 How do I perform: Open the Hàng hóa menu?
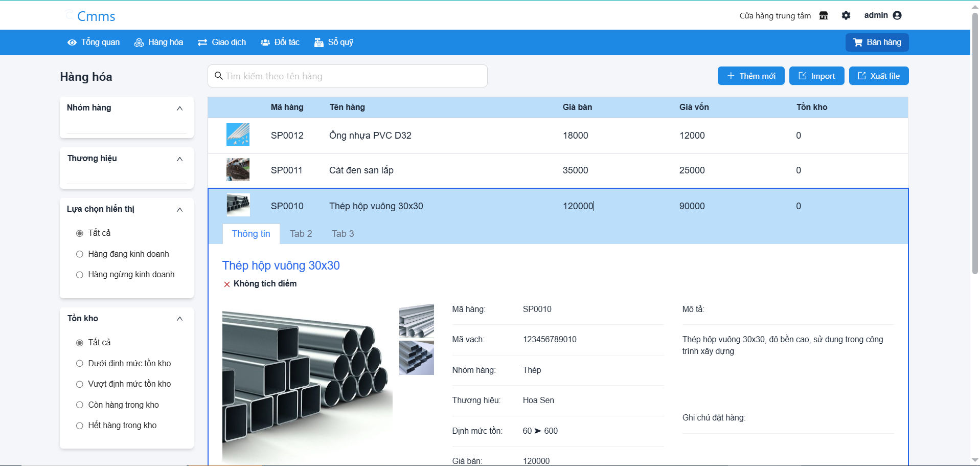(x=158, y=42)
